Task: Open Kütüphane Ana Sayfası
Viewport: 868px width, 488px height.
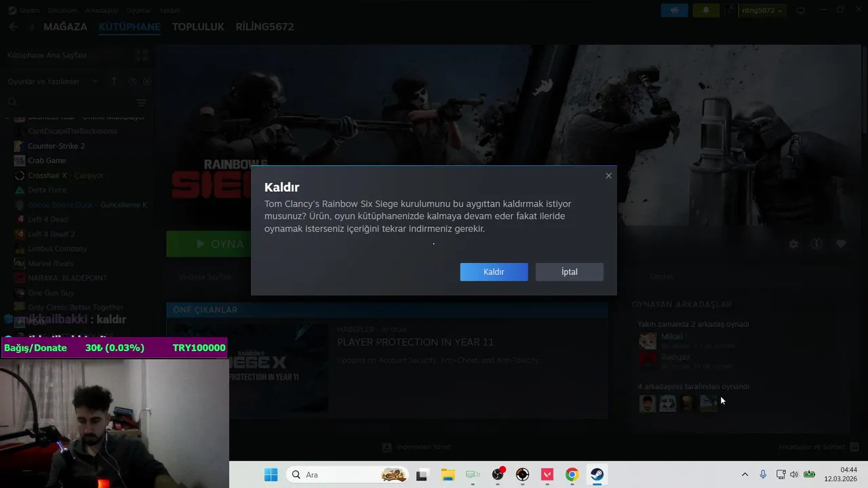Action: (x=47, y=55)
